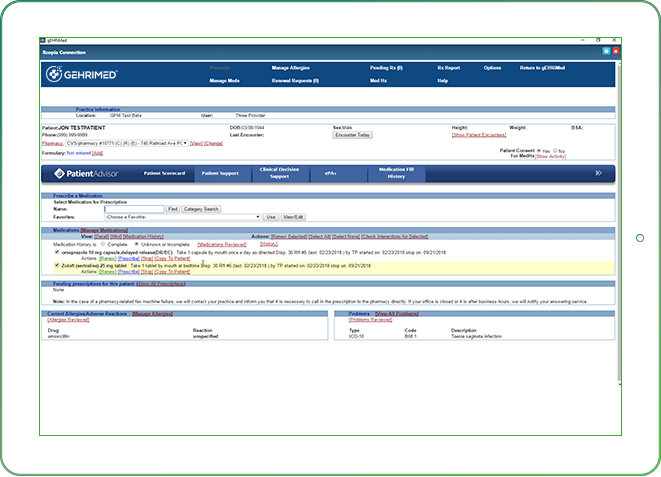Check the omeprazole medication checkbox
Image resolution: width=661 pixels, height=477 pixels.
57,252
